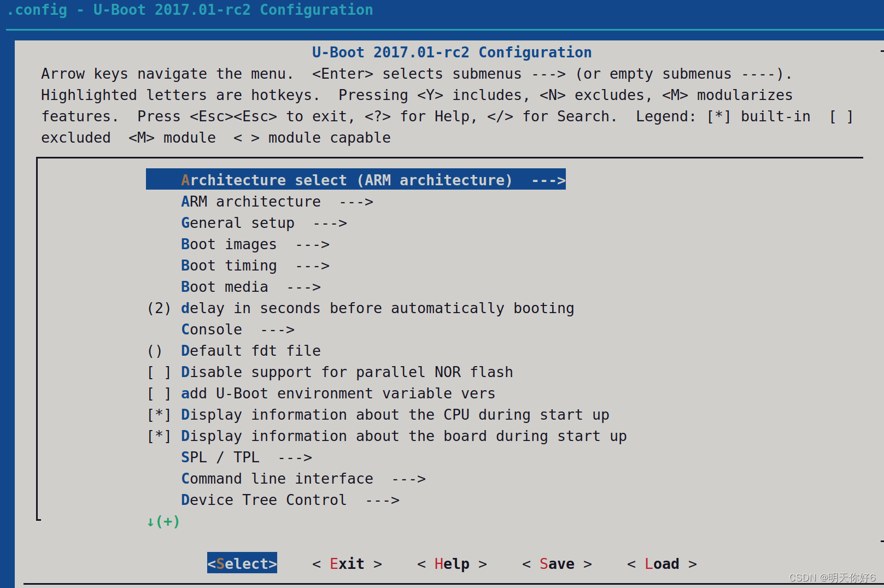Click the arrow after SPL / TPL
The width and height of the screenshot is (884, 588).
tap(295, 457)
